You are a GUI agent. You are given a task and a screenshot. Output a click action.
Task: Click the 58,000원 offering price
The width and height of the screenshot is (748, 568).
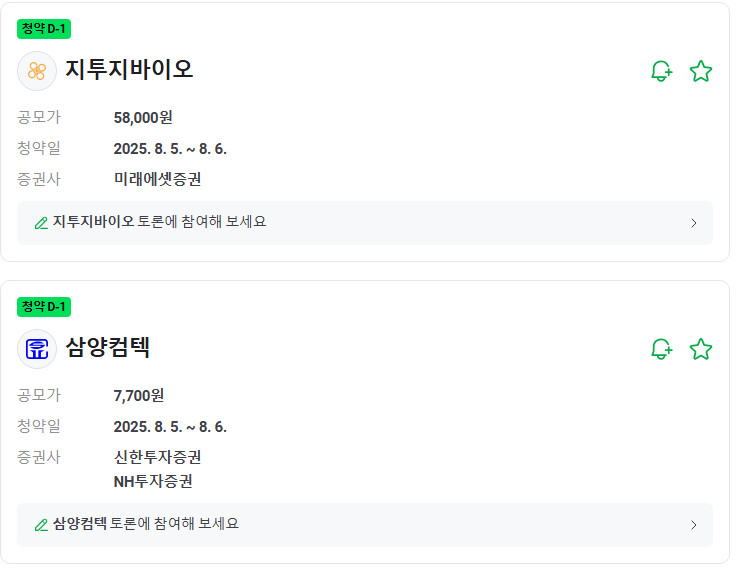tap(143, 118)
